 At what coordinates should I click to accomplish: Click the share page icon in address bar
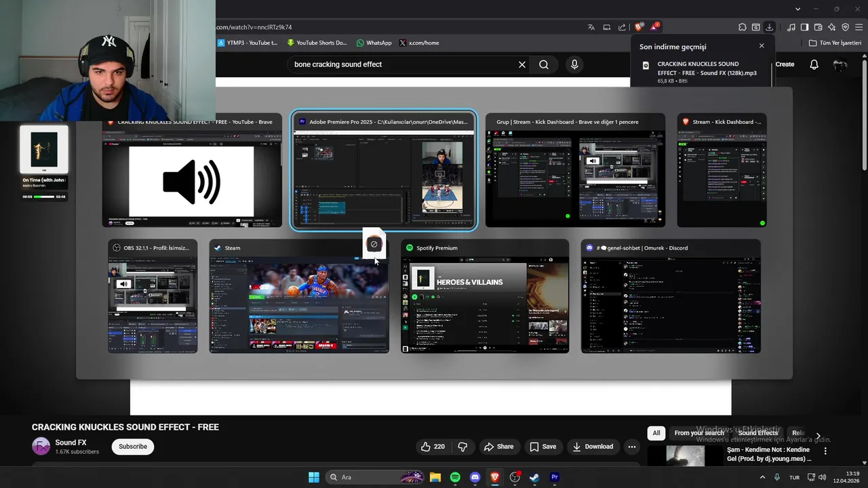click(622, 27)
